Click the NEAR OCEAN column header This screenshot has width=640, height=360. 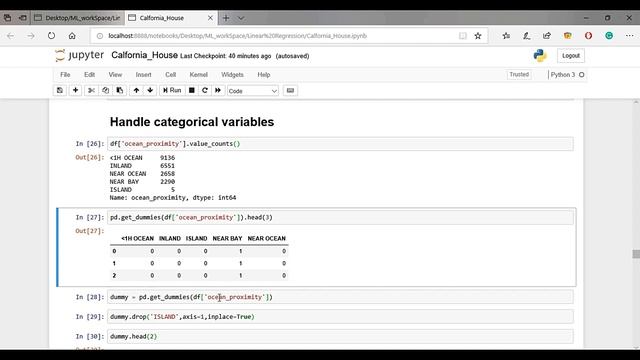pos(267,238)
